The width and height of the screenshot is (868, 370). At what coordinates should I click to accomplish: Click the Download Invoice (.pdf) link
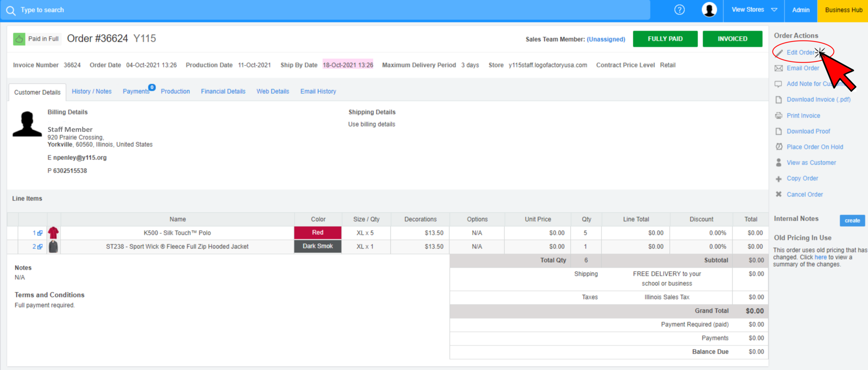coord(818,100)
